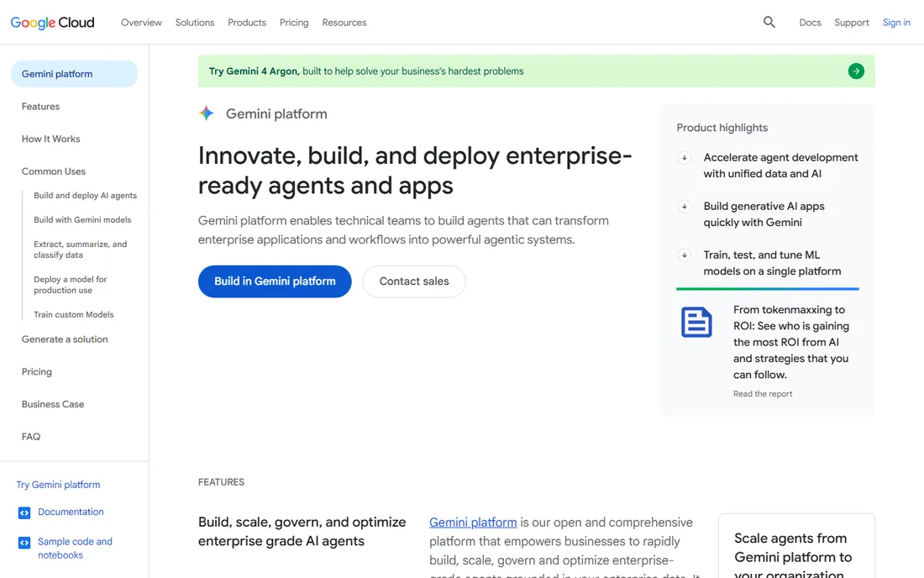Open the Resources menu
This screenshot has height=578, width=924.
click(344, 23)
